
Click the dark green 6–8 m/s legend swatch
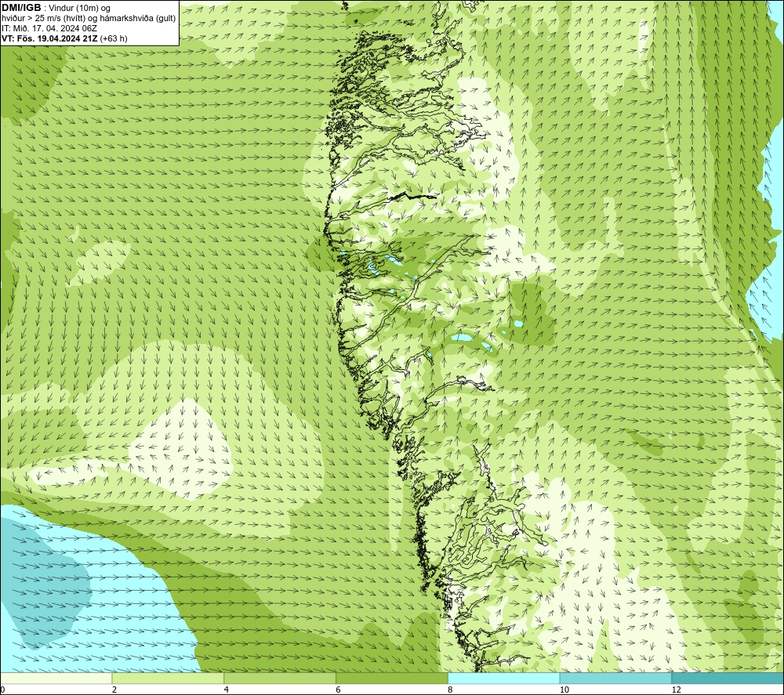point(392,678)
